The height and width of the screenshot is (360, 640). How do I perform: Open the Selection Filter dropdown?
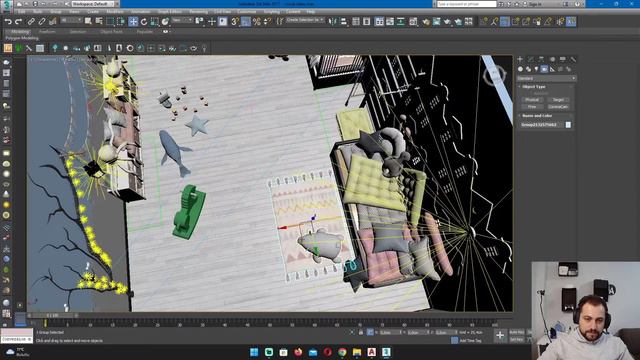pos(71,20)
